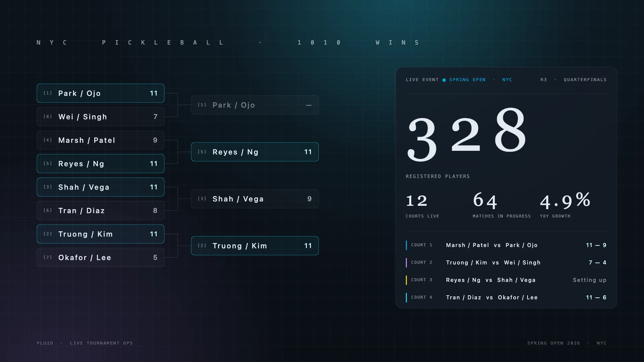The image size is (644, 362).
Task: Click the Setting up status for Court 3
Action: coord(590,280)
